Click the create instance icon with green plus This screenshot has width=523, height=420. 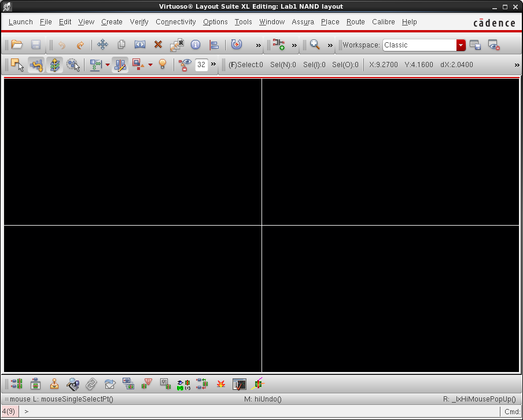pyautogui.click(x=278, y=45)
